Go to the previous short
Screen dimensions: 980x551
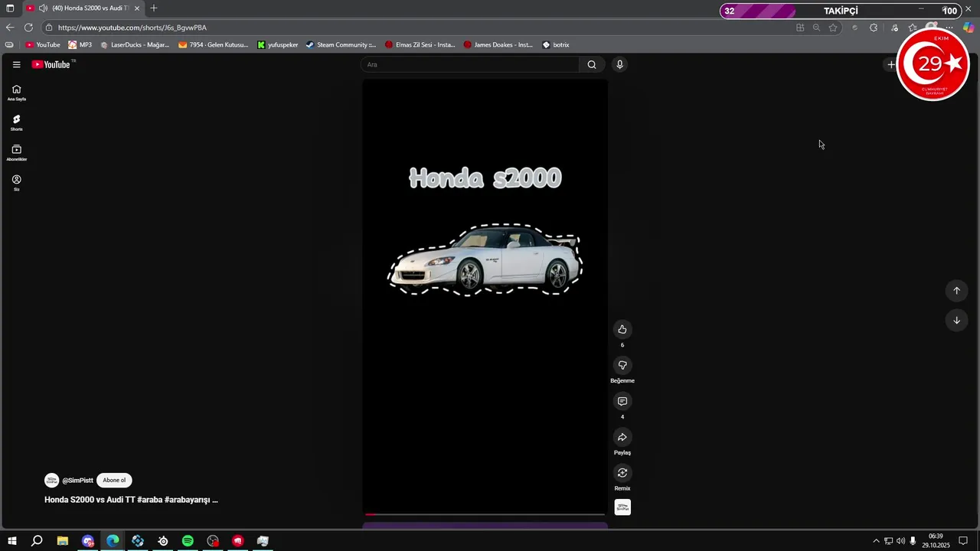(956, 290)
